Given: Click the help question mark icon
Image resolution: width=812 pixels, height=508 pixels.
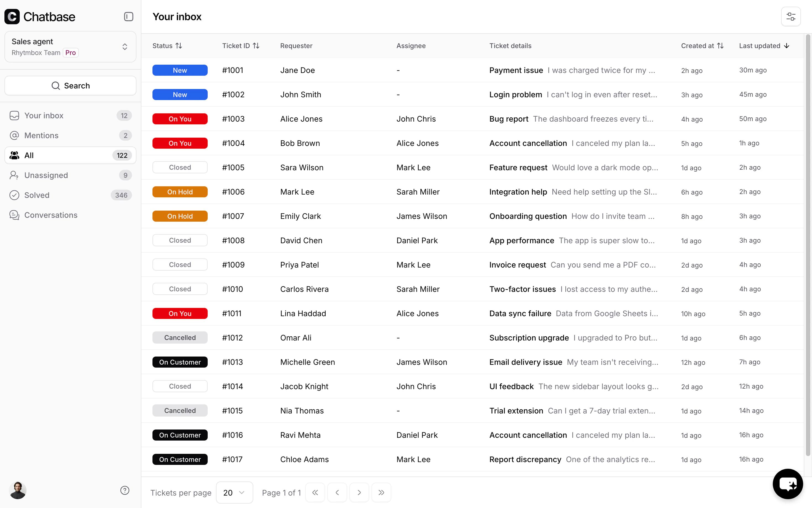Looking at the screenshot, I should (x=125, y=490).
